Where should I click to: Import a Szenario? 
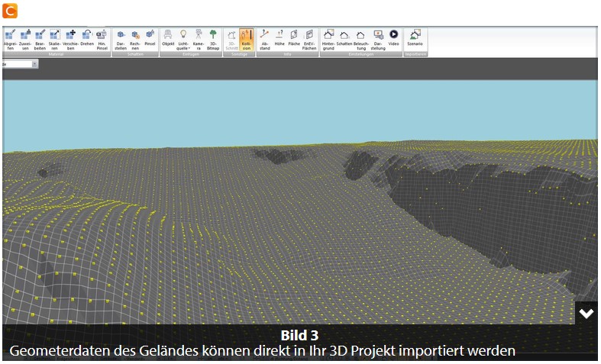415,38
